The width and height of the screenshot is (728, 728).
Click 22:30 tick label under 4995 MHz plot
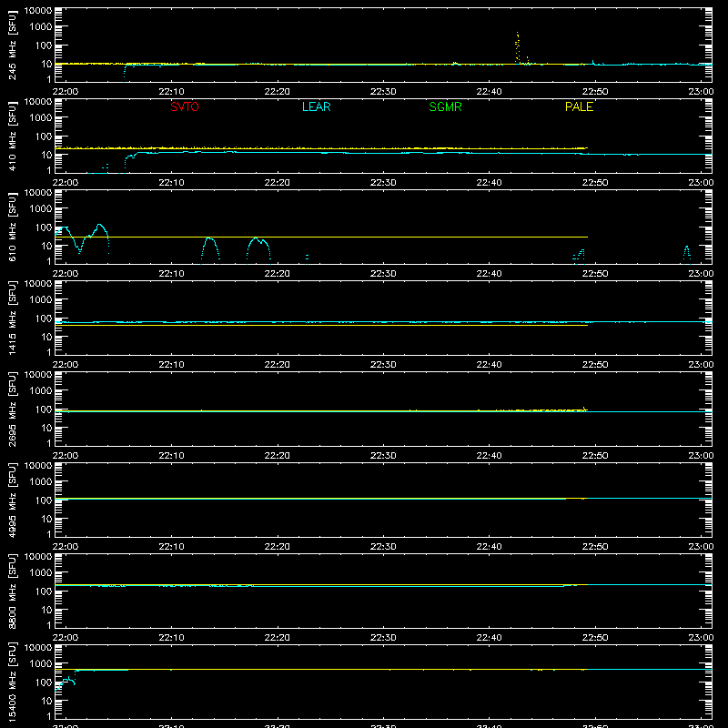[383, 547]
